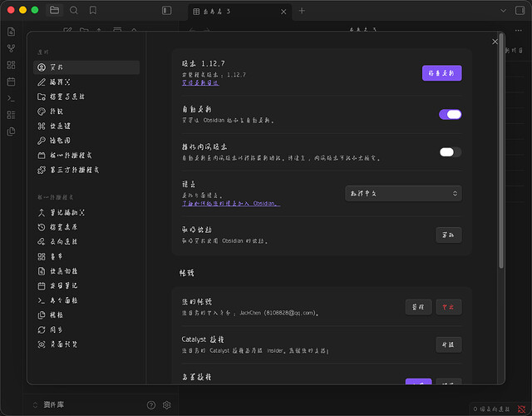Click the red sync status icon in status bar
The image size is (532, 416).
point(522,409)
